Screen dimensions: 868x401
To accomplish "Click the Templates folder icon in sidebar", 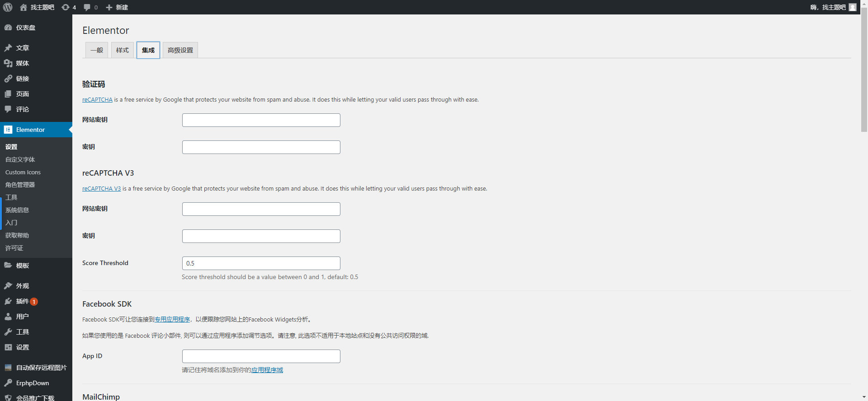I will tap(8, 266).
